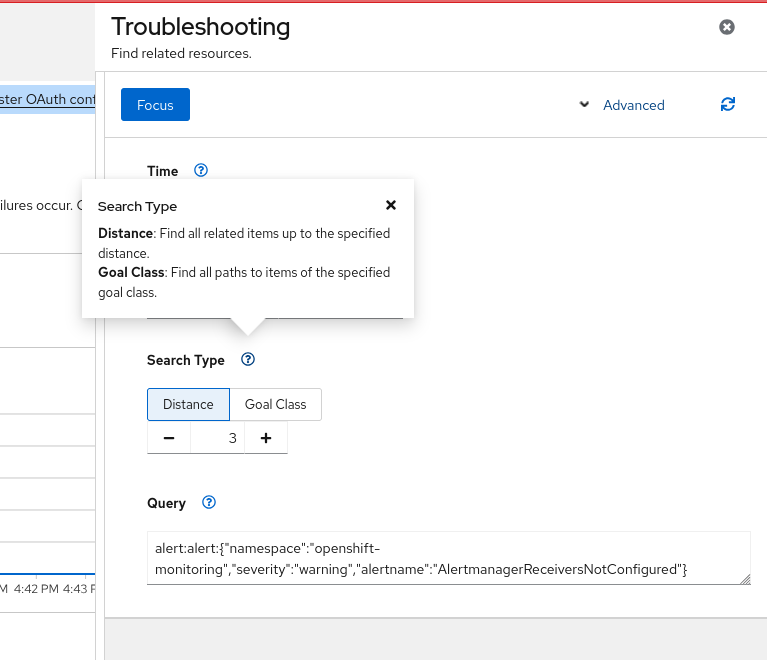Select the Distance search type
The width and height of the screenshot is (767, 660).
[188, 405]
